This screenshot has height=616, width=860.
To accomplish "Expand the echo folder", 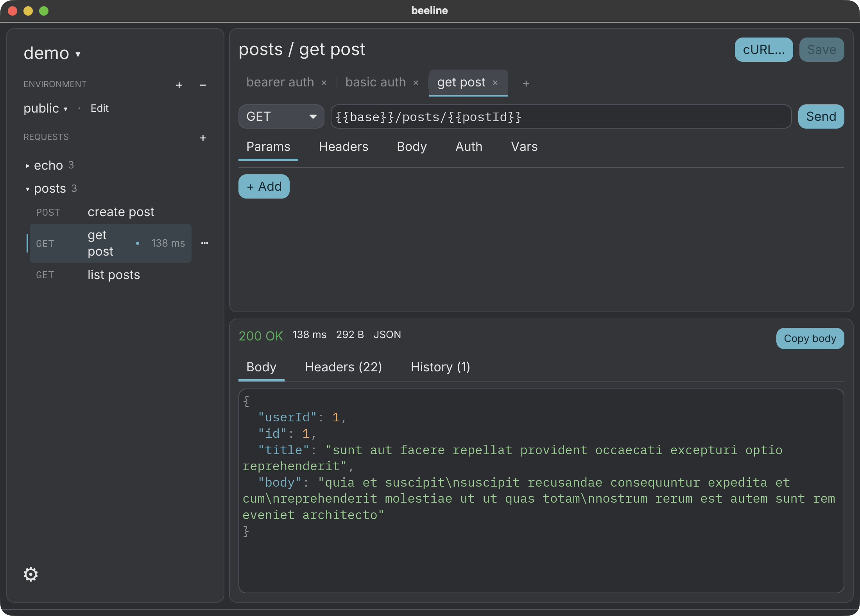I will click(x=49, y=165).
